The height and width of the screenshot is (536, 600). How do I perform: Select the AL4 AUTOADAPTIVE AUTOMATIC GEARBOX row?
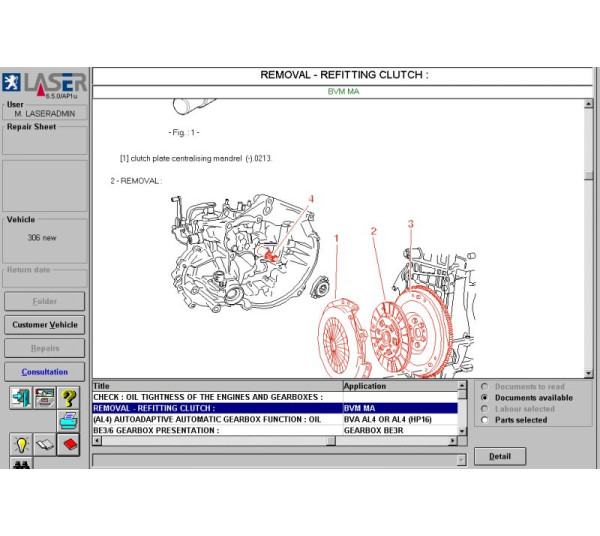pos(216,419)
